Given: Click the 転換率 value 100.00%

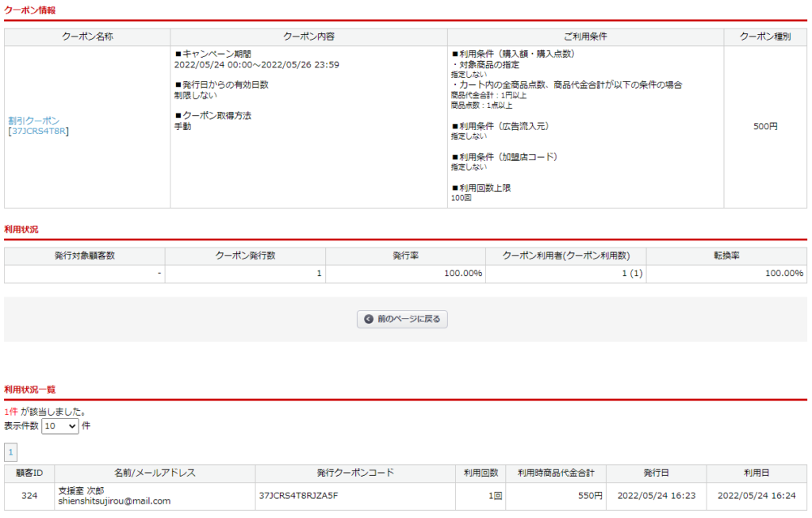Looking at the screenshot, I should click(x=783, y=274).
